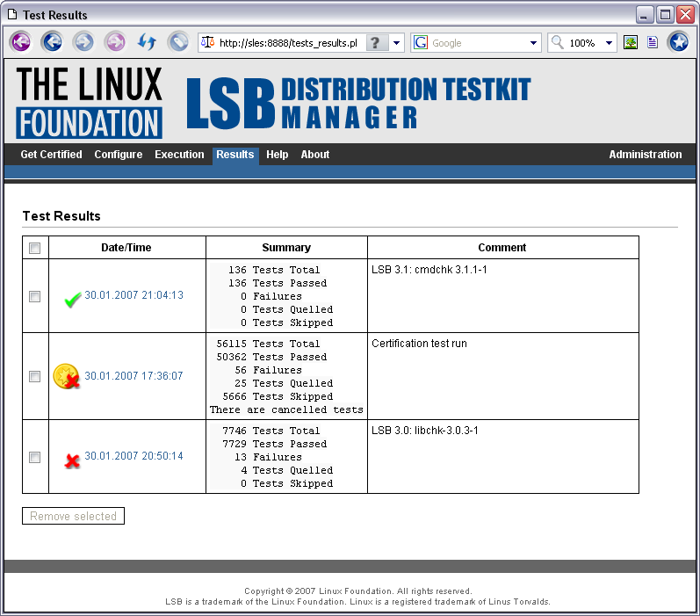
Task: Click the page style document icon
Action: (x=653, y=42)
